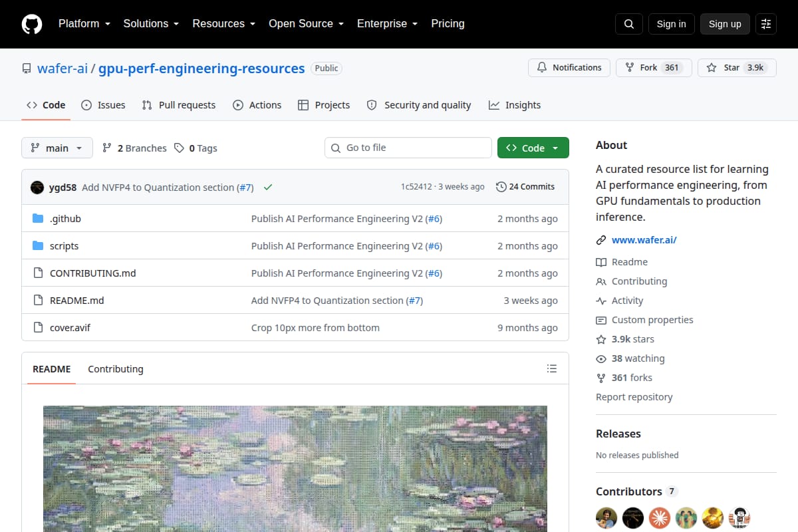Click the cover.avif file icon

(x=38, y=328)
